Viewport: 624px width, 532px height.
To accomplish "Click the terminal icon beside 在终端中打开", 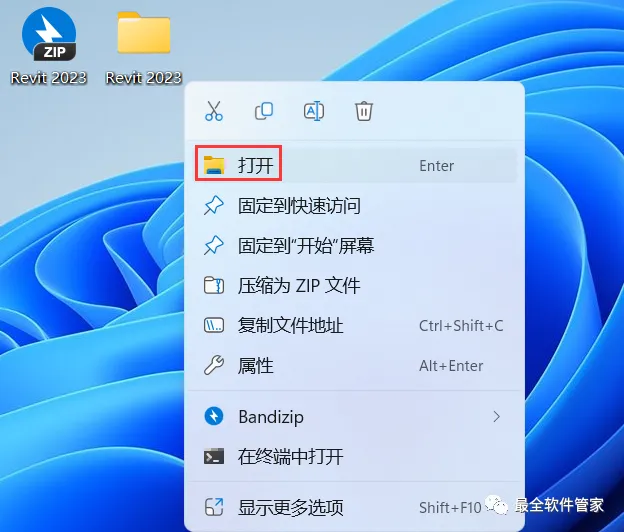I will click(214, 456).
